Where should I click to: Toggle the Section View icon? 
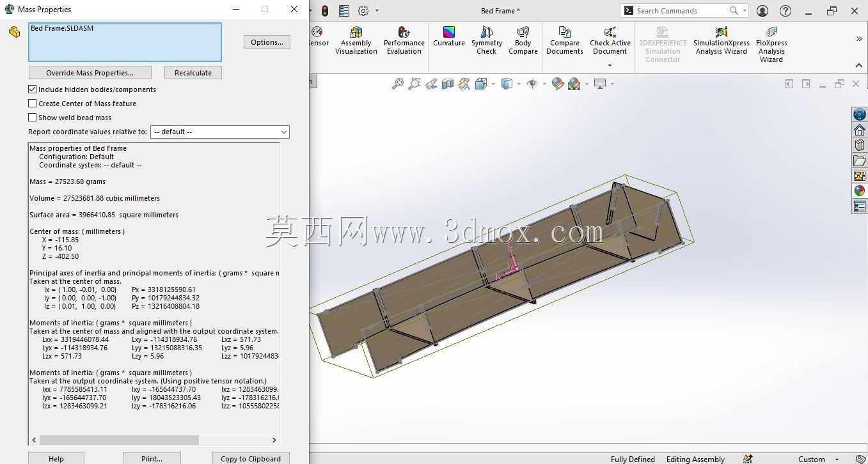point(448,84)
